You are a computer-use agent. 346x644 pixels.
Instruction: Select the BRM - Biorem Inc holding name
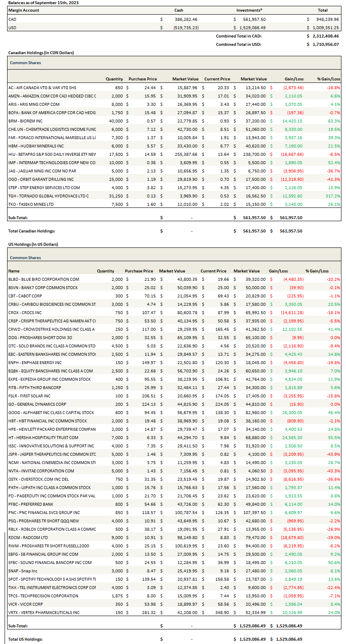click(x=29, y=121)
